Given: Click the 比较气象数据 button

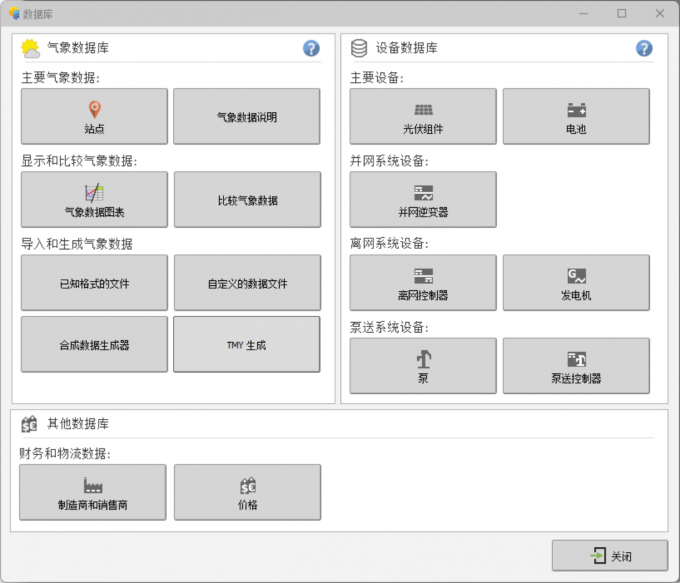Looking at the screenshot, I should pyautogui.click(x=247, y=199).
